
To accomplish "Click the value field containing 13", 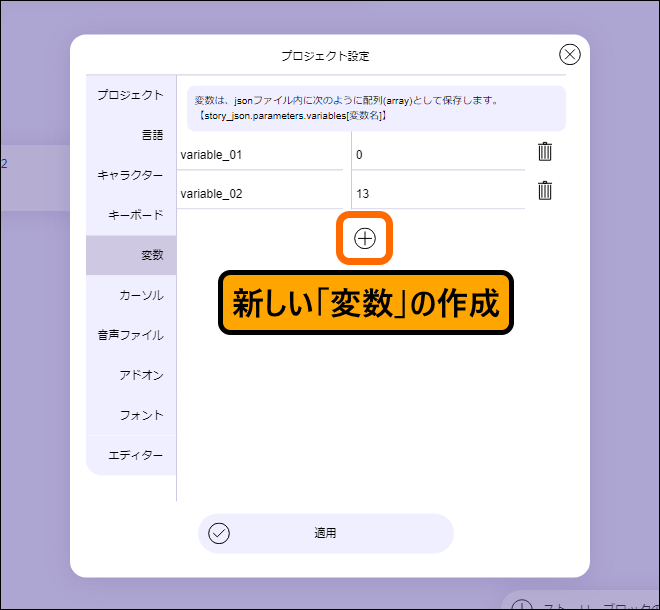I will click(437, 194).
